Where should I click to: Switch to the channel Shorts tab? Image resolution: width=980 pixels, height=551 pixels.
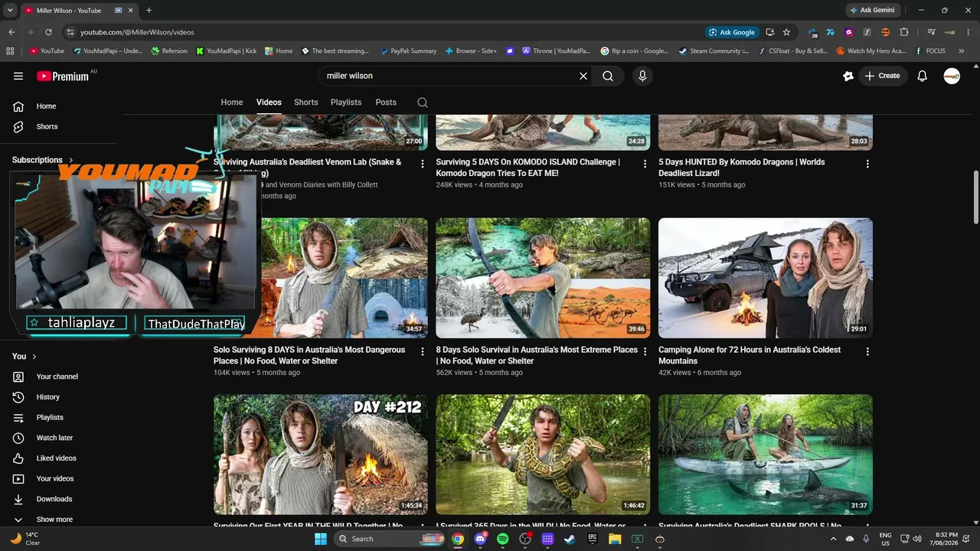pos(306,103)
